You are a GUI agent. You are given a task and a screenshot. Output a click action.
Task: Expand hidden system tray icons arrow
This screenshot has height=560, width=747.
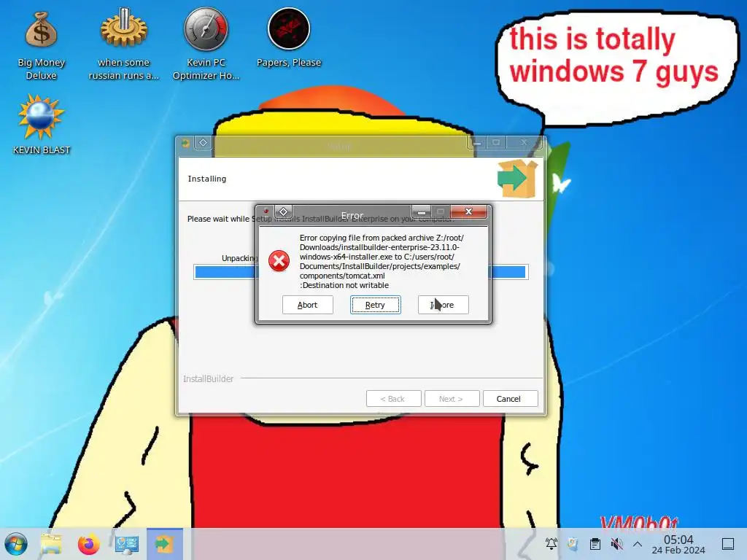(638, 544)
